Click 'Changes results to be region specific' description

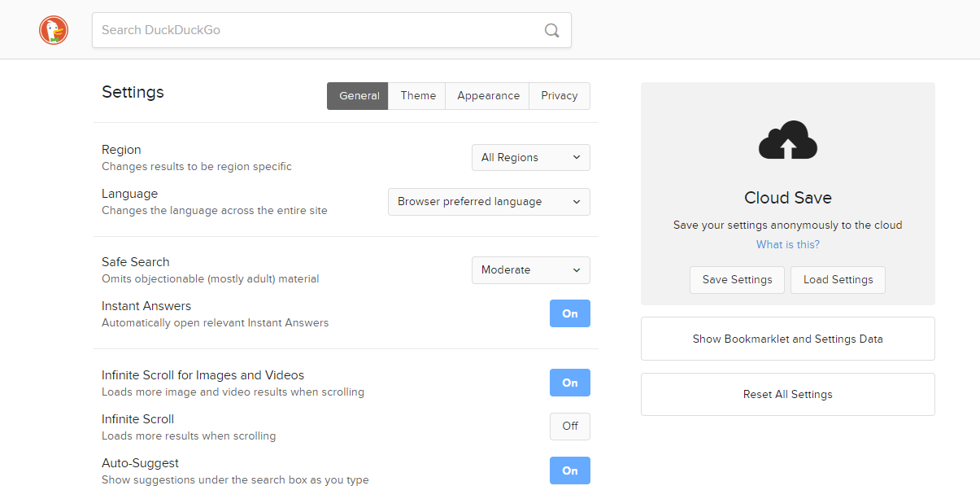click(x=197, y=167)
